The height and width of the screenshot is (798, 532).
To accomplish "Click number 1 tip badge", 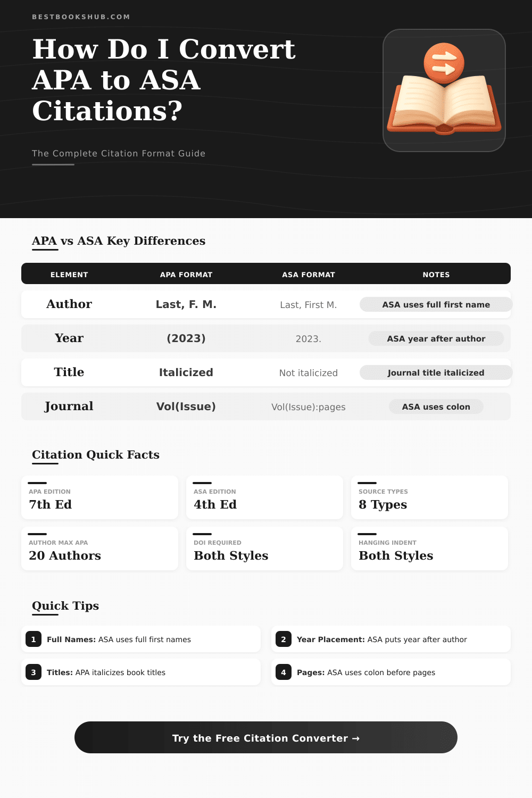I will (x=34, y=639).
